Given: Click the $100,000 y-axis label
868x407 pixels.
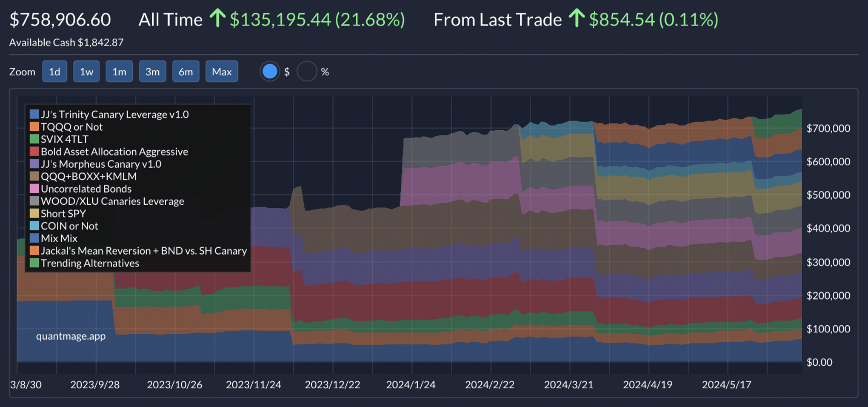Looking at the screenshot, I should click(828, 329).
